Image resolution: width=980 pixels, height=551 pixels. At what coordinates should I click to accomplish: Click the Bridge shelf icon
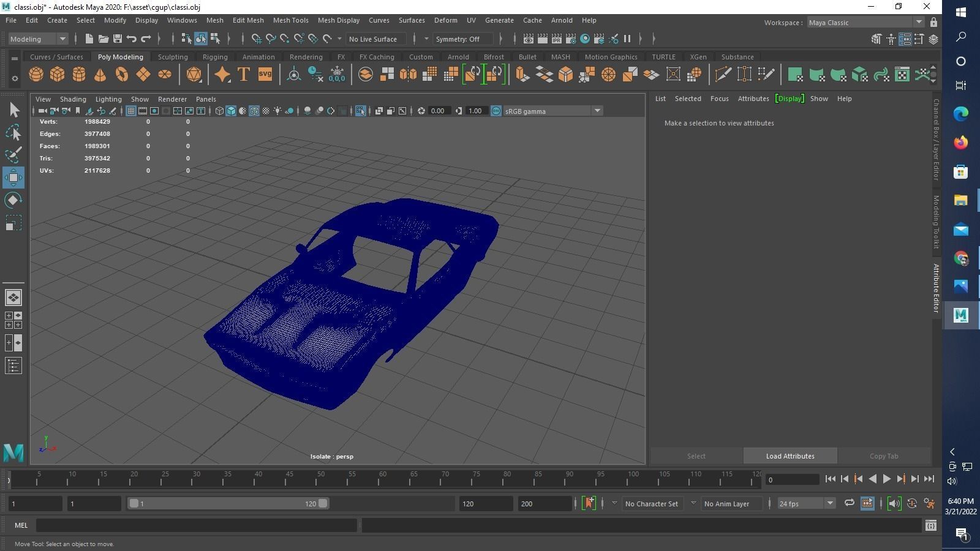tap(544, 75)
